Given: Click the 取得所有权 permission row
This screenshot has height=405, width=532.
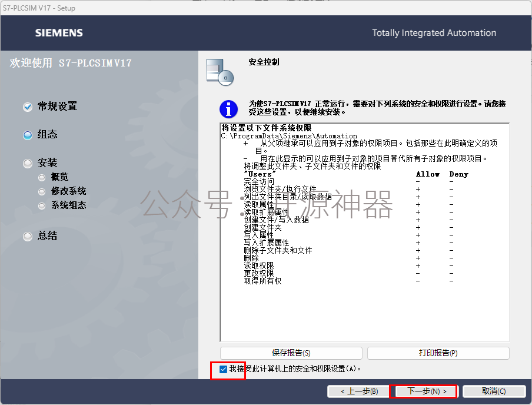Looking at the screenshot, I should pyautogui.click(x=348, y=281).
